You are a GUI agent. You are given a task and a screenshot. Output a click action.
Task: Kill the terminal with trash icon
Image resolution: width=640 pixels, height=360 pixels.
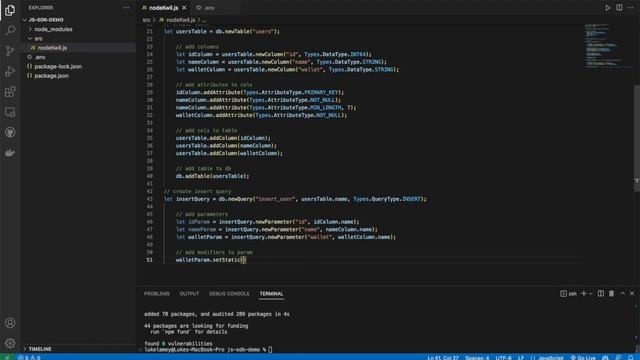[x=611, y=293]
